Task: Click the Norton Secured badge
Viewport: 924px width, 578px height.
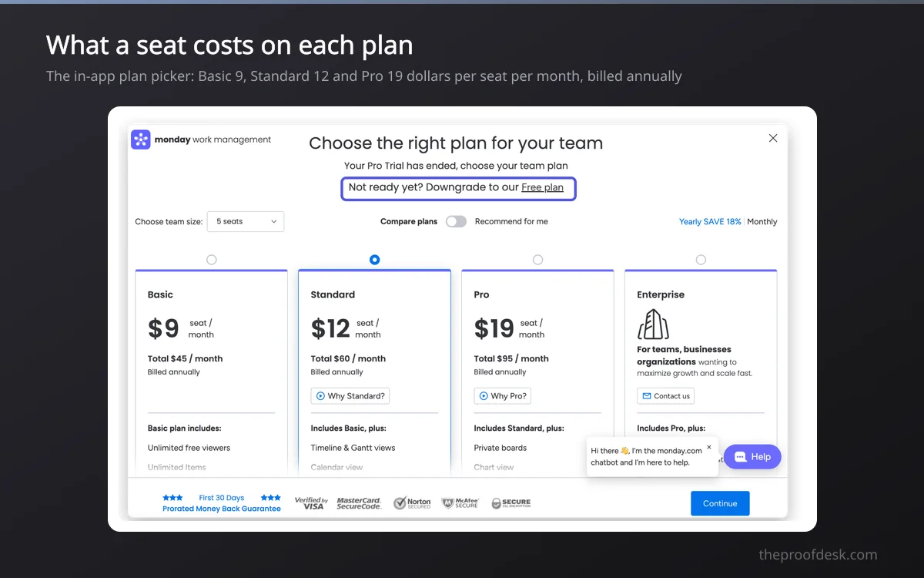Action: tap(412, 503)
